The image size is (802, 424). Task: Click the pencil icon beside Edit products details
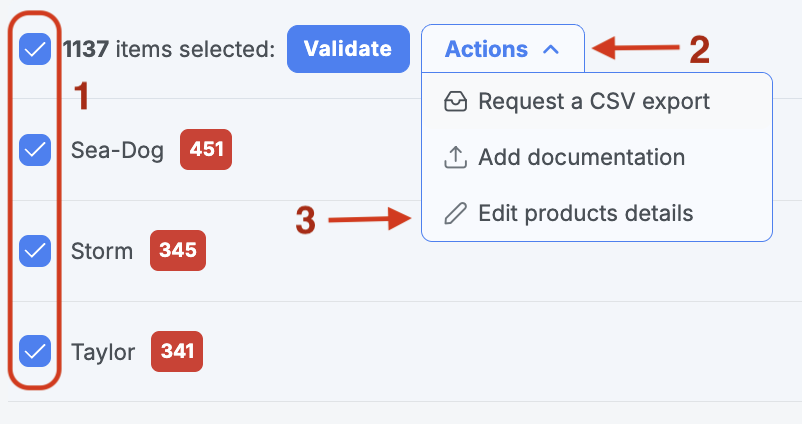click(x=455, y=213)
